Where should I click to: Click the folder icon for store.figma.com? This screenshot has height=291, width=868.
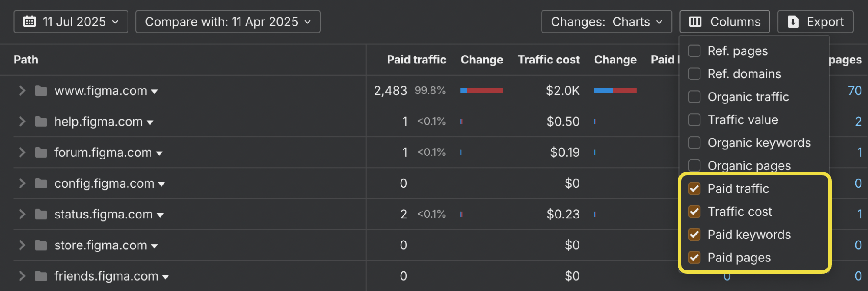click(x=41, y=245)
